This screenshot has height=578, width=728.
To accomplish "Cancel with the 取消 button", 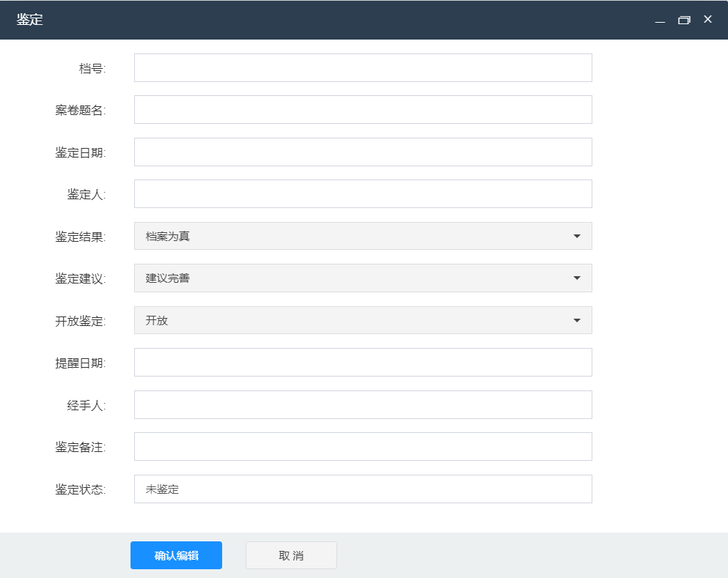I will click(x=291, y=555).
